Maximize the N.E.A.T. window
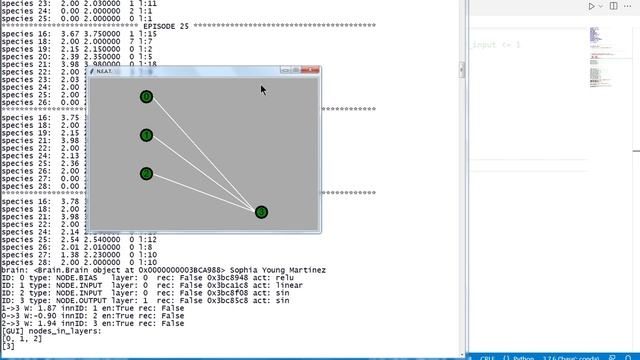 (295, 70)
